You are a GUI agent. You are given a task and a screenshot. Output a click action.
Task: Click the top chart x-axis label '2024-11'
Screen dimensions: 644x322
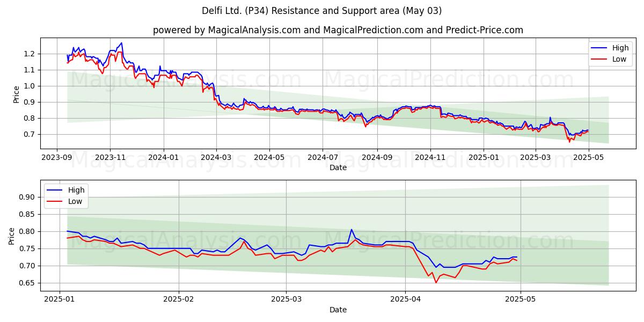tap(430, 157)
